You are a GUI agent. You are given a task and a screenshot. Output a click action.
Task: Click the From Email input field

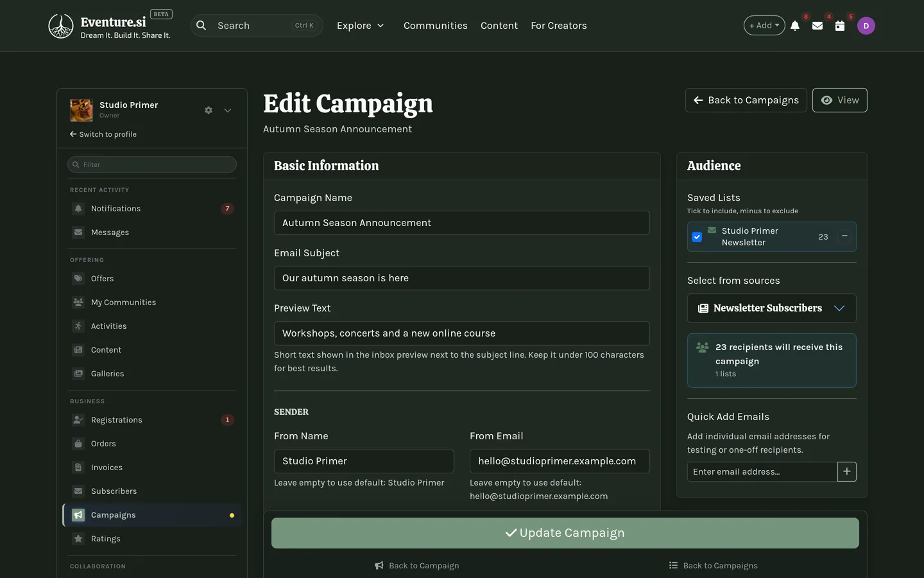point(560,461)
